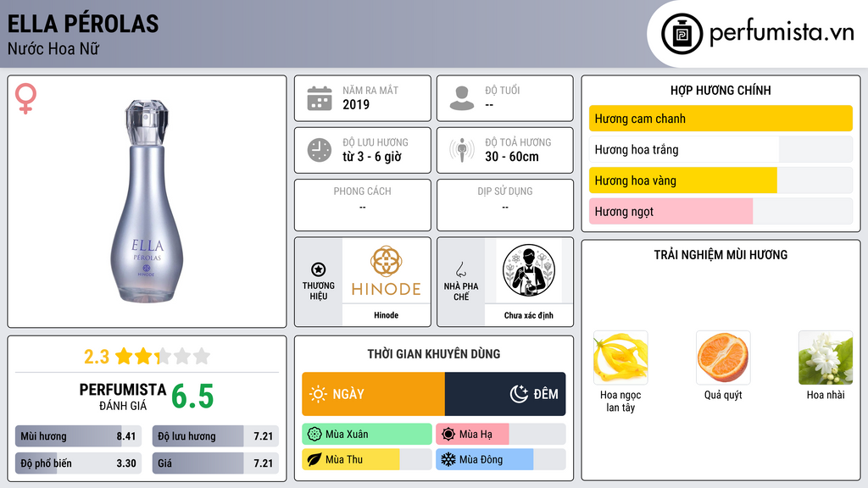Click the star badge icon above Thương hiệu
The image size is (868, 488).
coord(319,269)
